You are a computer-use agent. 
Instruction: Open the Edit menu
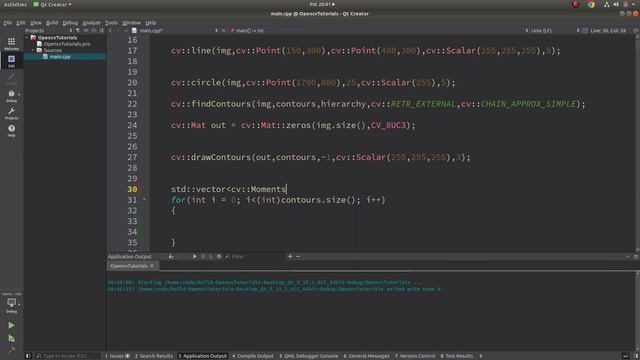21,23
